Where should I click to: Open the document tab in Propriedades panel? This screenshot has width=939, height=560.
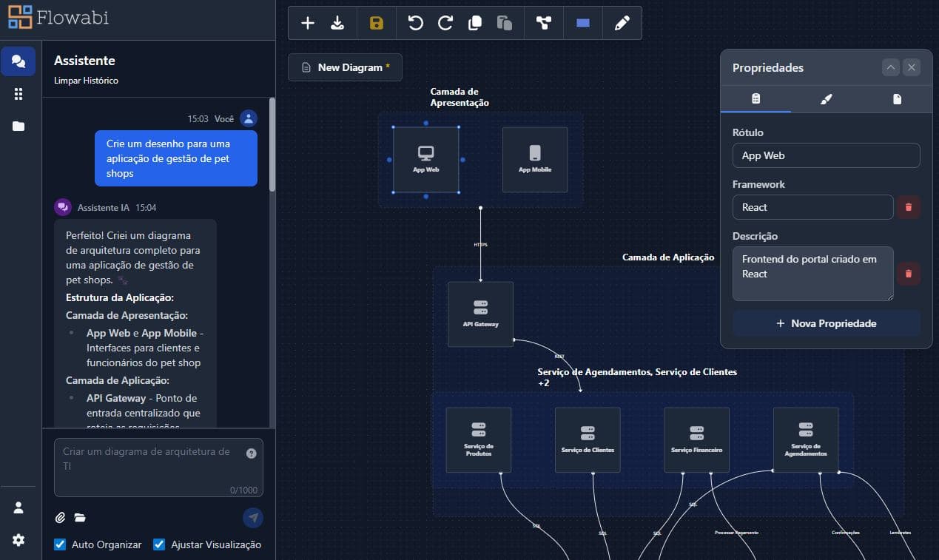[897, 99]
